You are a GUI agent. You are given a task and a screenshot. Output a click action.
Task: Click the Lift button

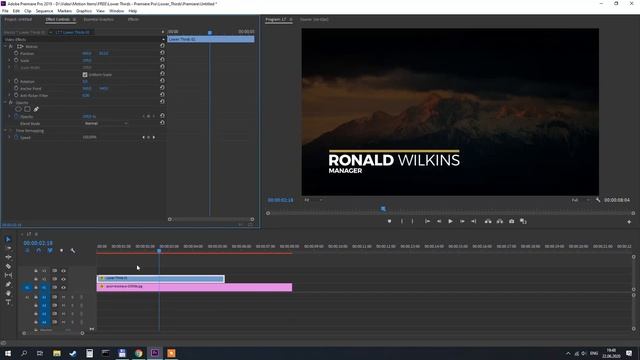[x=488, y=221]
